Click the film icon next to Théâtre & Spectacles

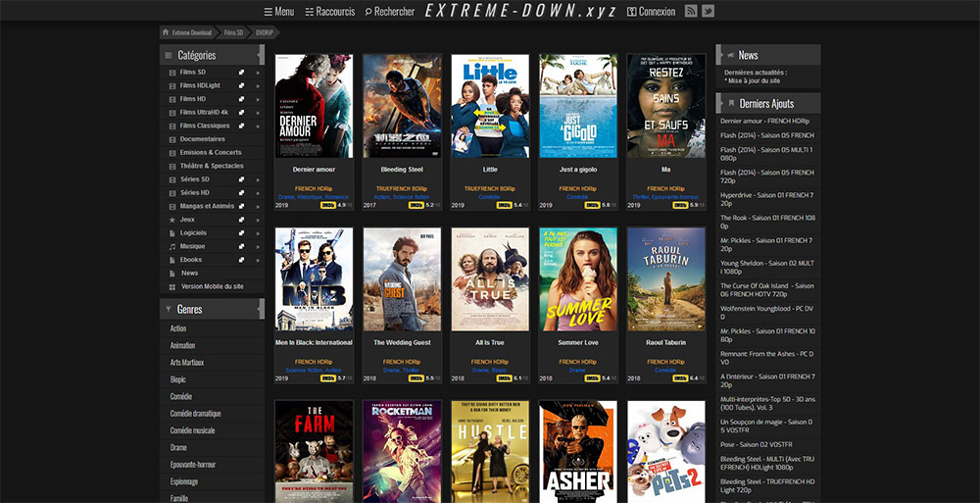[172, 167]
